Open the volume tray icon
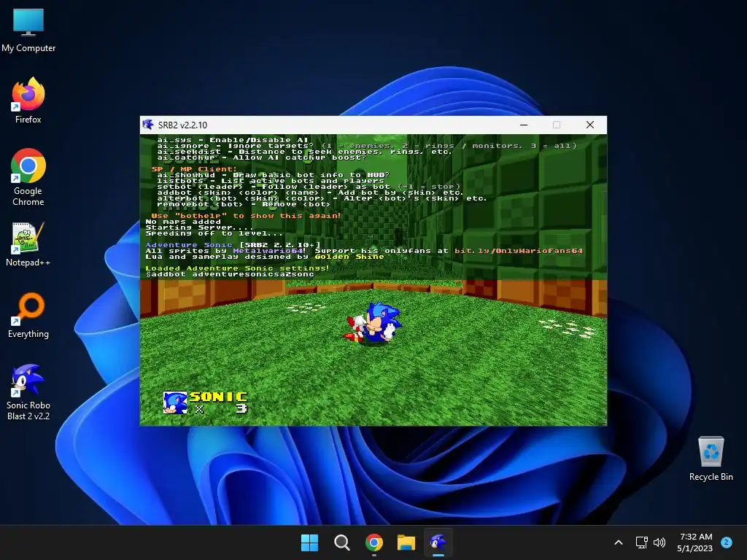The width and height of the screenshot is (747, 560). coord(659,542)
